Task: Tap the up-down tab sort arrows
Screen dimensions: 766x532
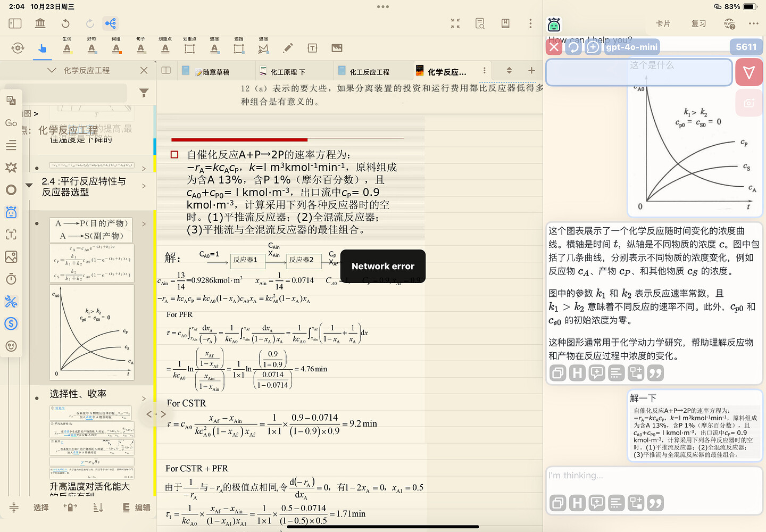Action: coord(509,70)
